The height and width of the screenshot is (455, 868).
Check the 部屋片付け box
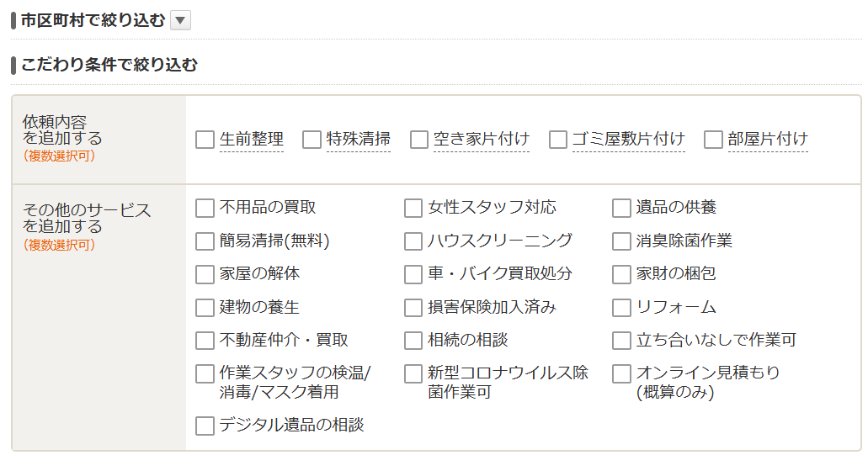[x=714, y=140]
